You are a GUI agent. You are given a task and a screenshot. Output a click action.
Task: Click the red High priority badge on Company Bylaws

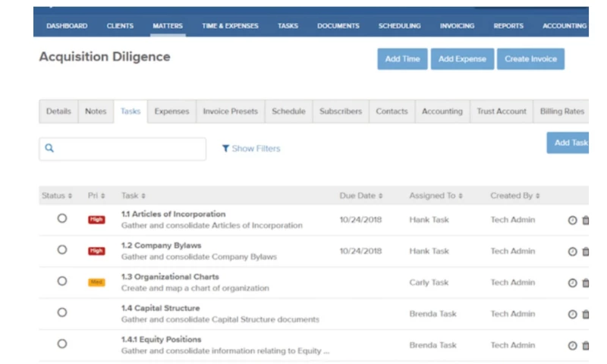[x=96, y=251]
